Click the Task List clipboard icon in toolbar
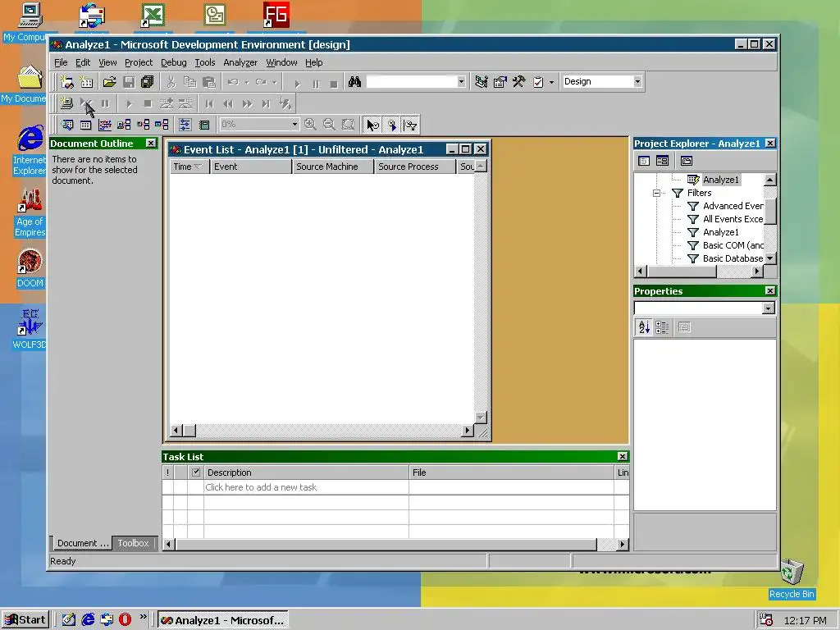The height and width of the screenshot is (630, 840). [x=538, y=82]
